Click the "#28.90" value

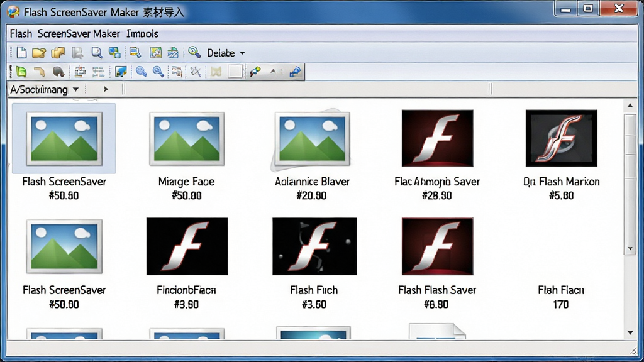[x=436, y=196]
